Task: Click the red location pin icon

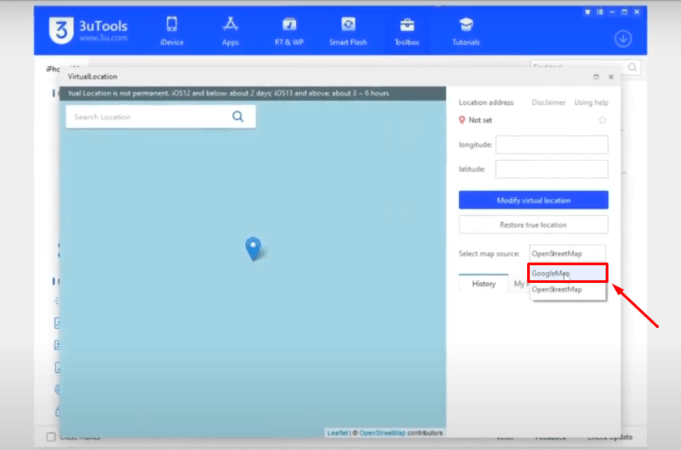Action: [x=462, y=120]
